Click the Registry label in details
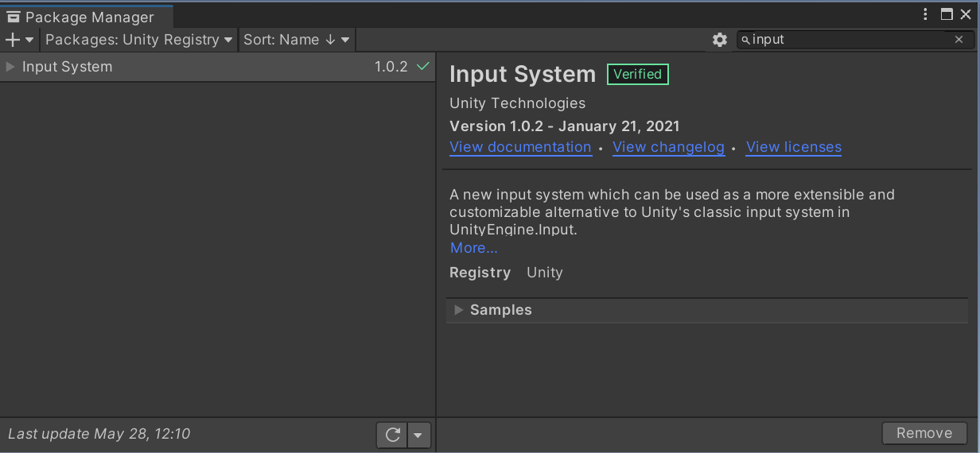Viewport: 980px width, 453px height. (480, 273)
